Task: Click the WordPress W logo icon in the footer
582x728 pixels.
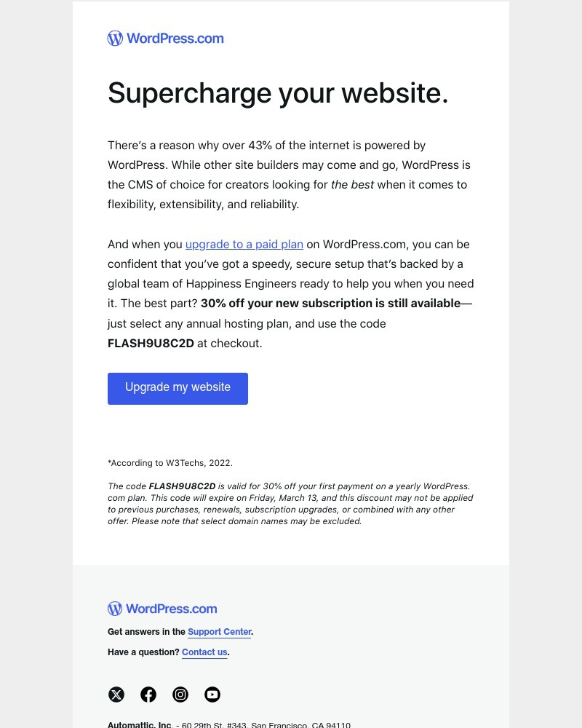Action: [115, 609]
